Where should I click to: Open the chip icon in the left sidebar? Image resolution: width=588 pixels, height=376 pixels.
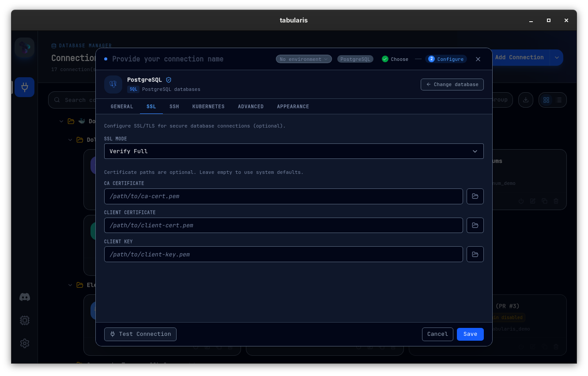pos(25,320)
